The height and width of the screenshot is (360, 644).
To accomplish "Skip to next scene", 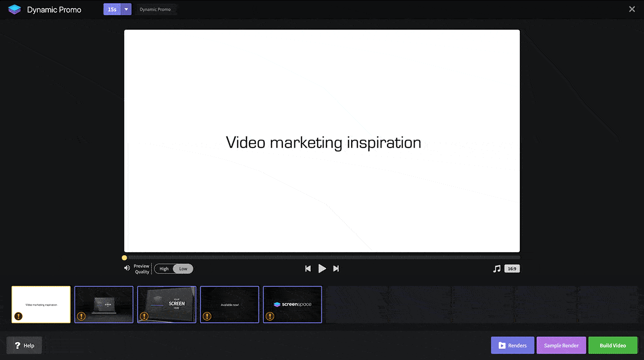I will [336, 269].
